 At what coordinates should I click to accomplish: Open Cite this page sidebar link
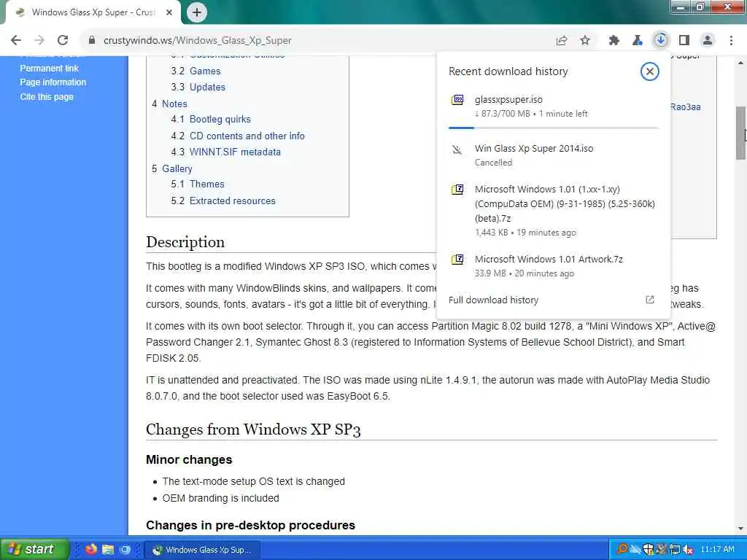click(x=47, y=97)
